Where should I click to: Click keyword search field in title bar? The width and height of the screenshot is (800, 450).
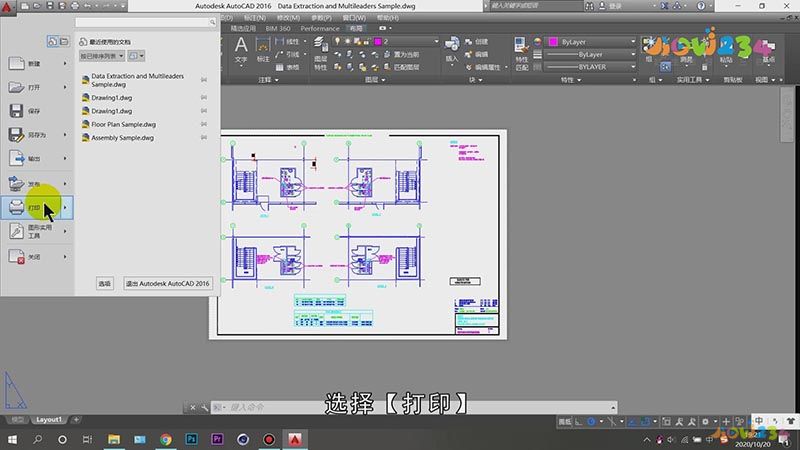pos(537,6)
